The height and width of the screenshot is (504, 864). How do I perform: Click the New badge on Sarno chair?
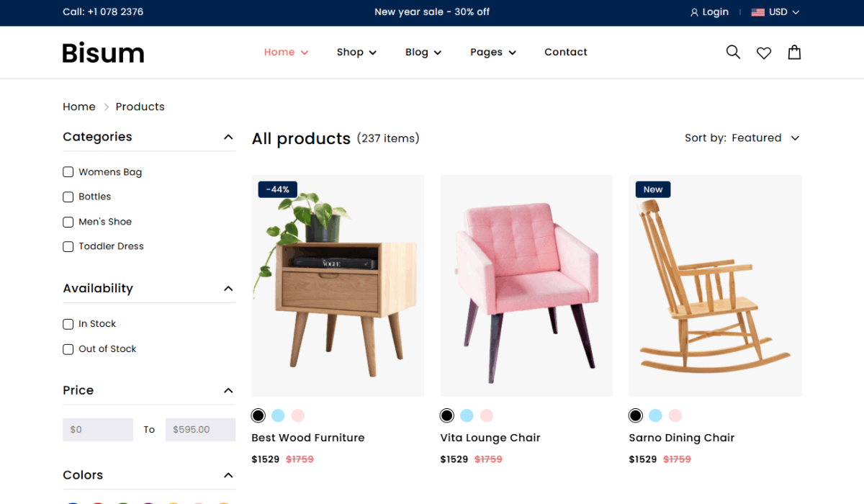(653, 189)
